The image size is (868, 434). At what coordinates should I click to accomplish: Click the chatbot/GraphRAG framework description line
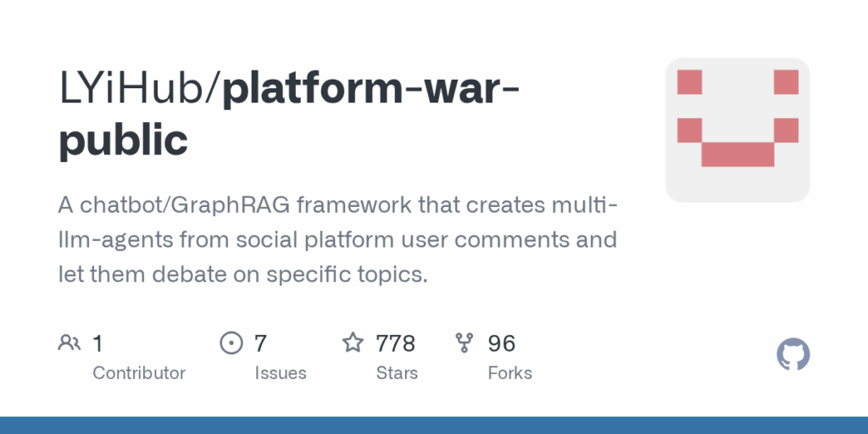[337, 205]
